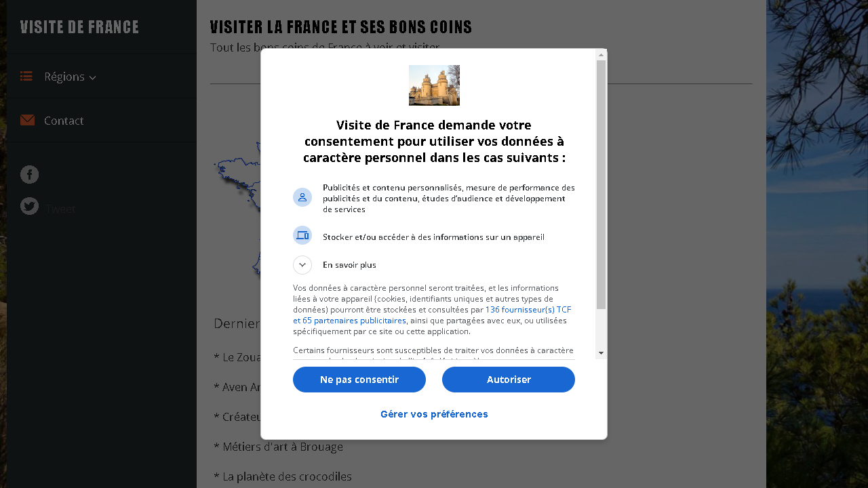The height and width of the screenshot is (488, 868).
Task: Click the Visite de France site title
Action: 79,27
